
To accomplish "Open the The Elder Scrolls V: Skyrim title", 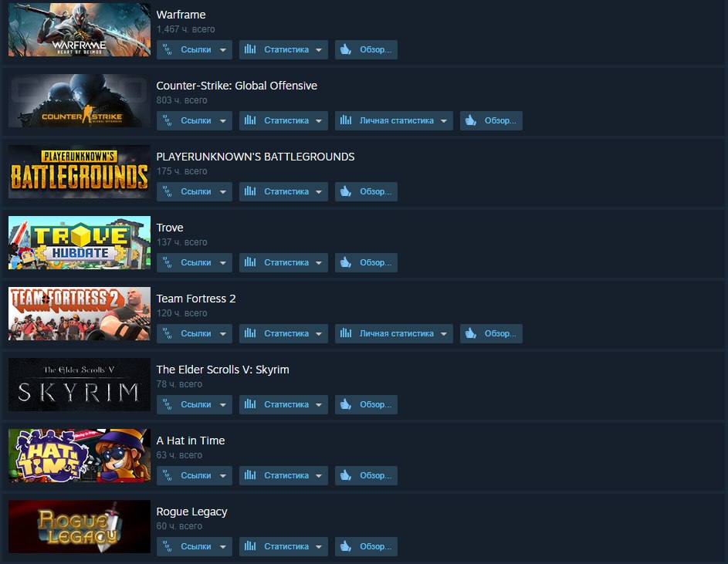I will [223, 370].
